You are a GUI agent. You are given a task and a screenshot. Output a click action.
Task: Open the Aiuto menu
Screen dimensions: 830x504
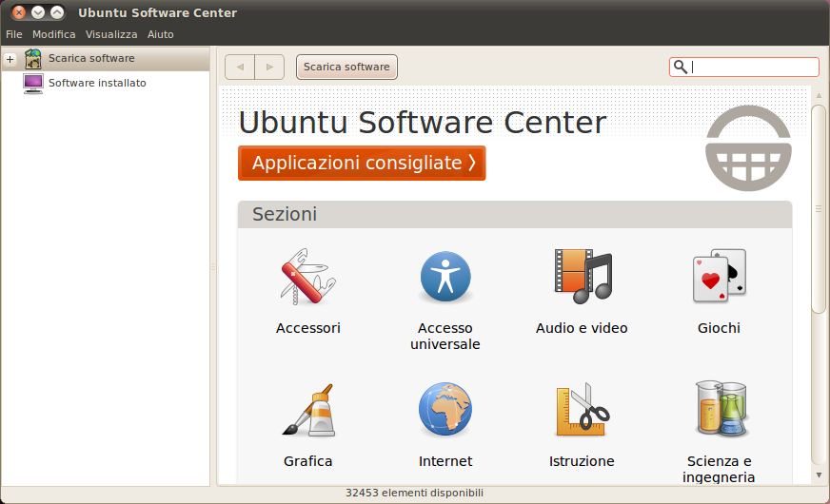coord(161,34)
